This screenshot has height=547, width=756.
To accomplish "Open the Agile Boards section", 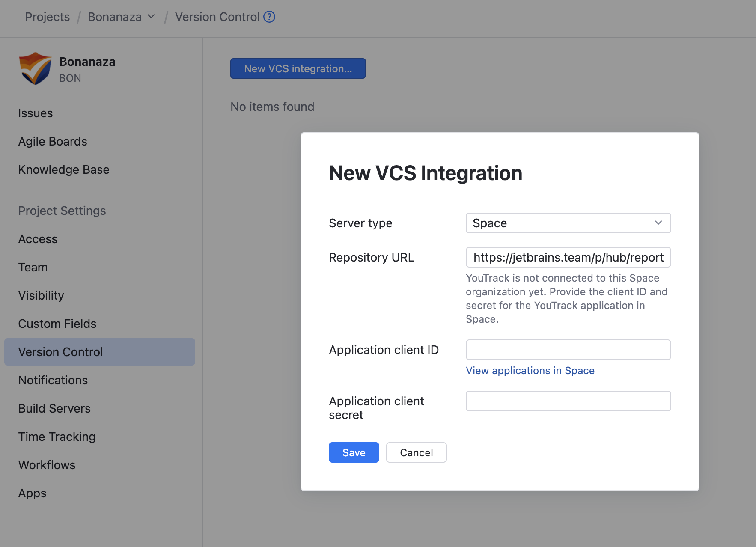I will 53,141.
